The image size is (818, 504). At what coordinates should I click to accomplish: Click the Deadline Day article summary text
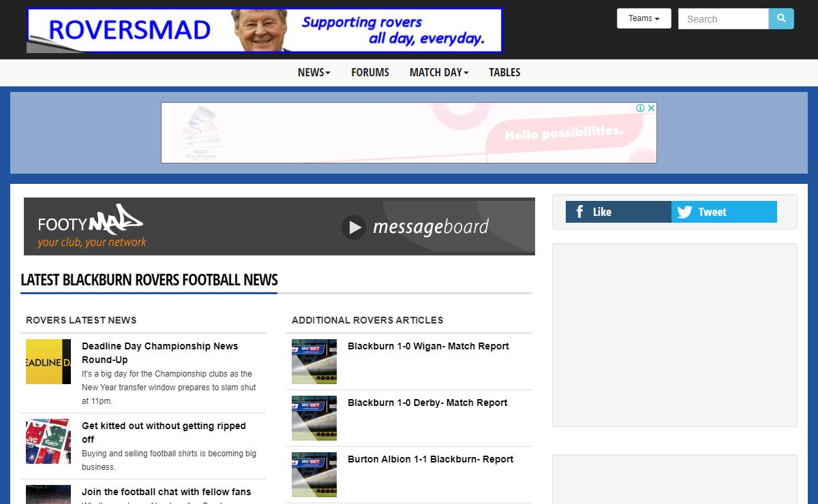pyautogui.click(x=169, y=388)
